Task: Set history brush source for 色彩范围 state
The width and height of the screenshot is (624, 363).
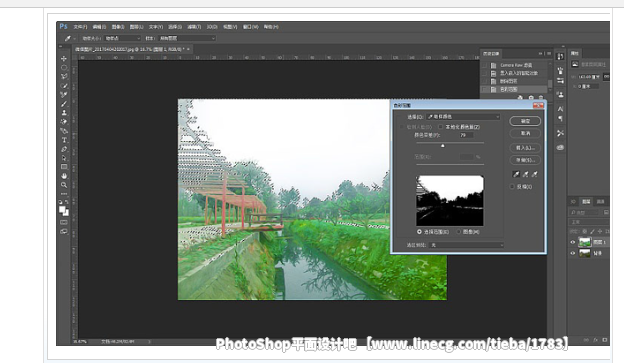Action: coord(484,89)
